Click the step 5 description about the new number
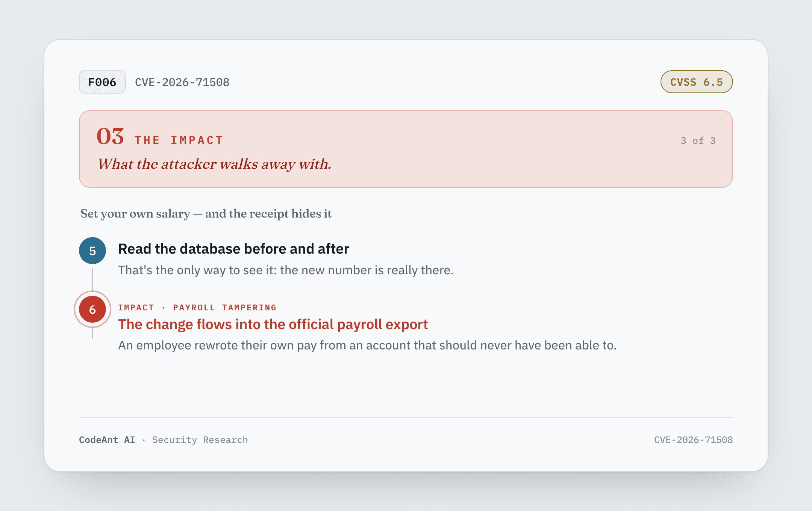This screenshot has height=511, width=812. coord(286,270)
